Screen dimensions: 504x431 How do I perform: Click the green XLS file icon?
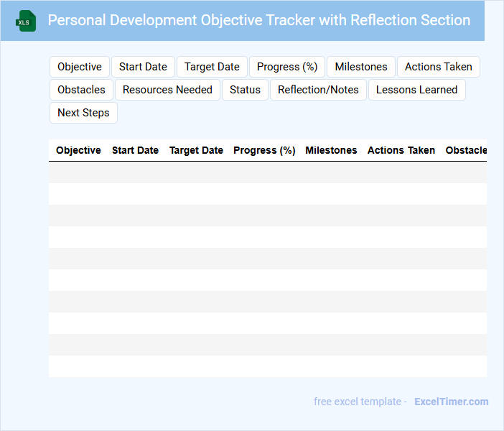coord(26,21)
